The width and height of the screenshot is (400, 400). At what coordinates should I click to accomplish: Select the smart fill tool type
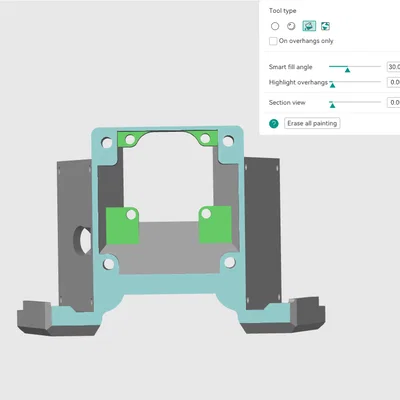[x=309, y=26]
